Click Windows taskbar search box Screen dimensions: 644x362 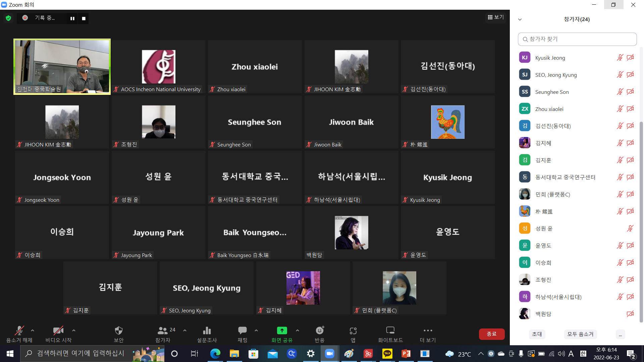[93, 354]
